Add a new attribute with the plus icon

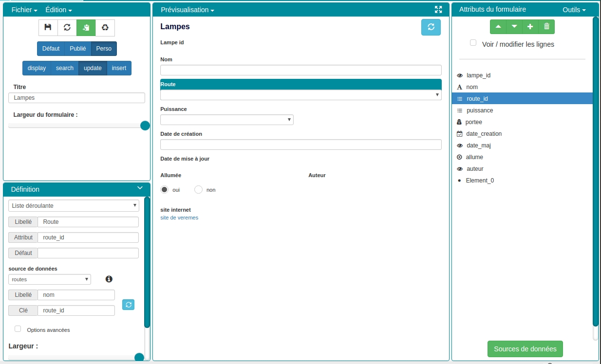pos(530,26)
